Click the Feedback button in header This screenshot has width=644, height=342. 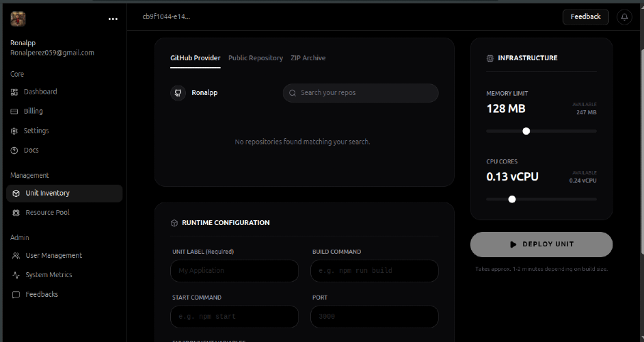point(585,17)
